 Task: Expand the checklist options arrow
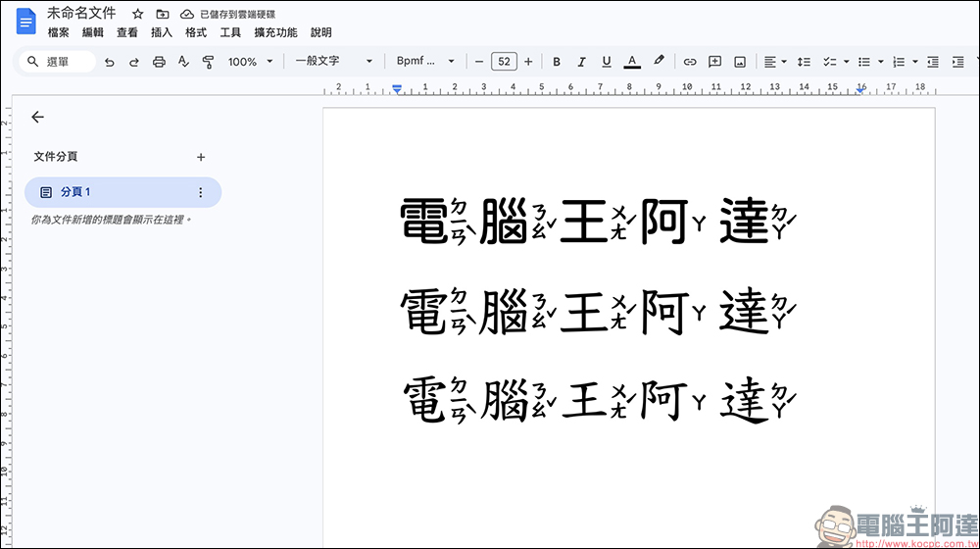click(847, 62)
